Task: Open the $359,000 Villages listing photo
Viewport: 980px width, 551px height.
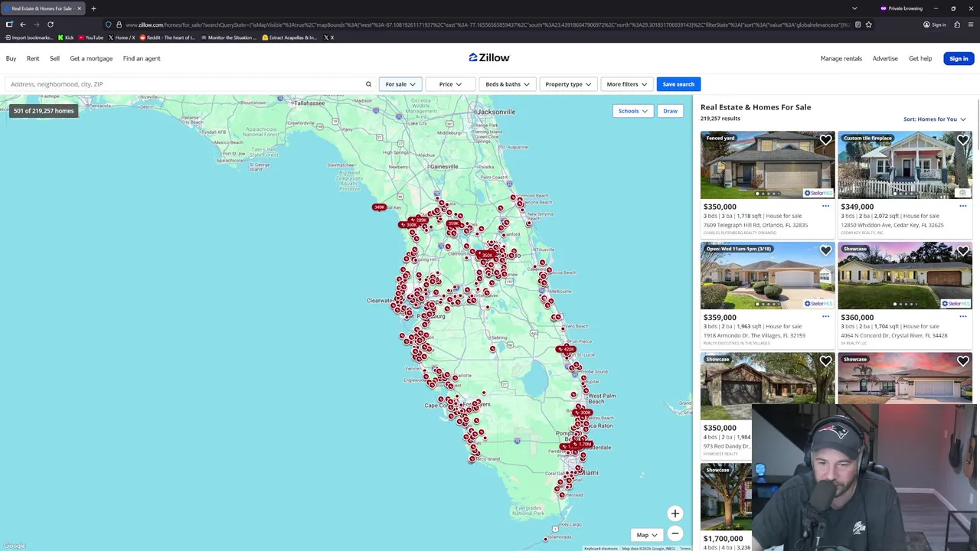Action: [x=767, y=275]
